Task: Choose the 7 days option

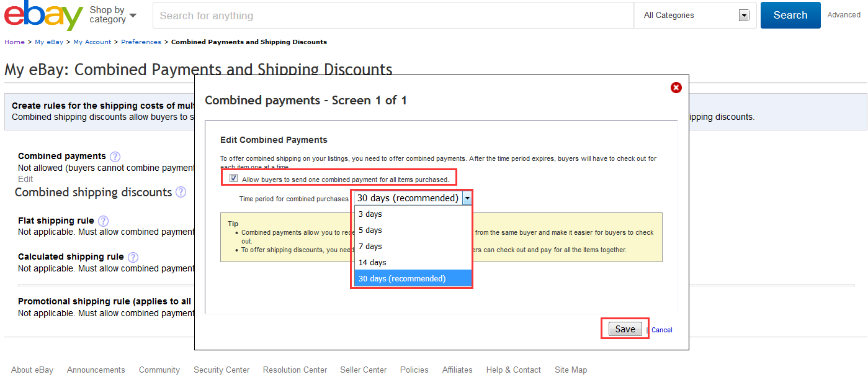Action: click(x=370, y=247)
